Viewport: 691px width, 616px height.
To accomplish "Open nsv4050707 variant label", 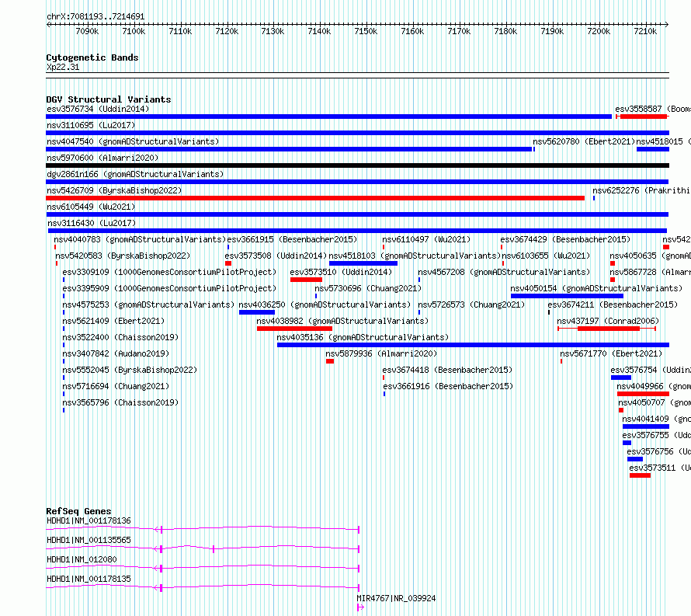I will coord(654,402).
